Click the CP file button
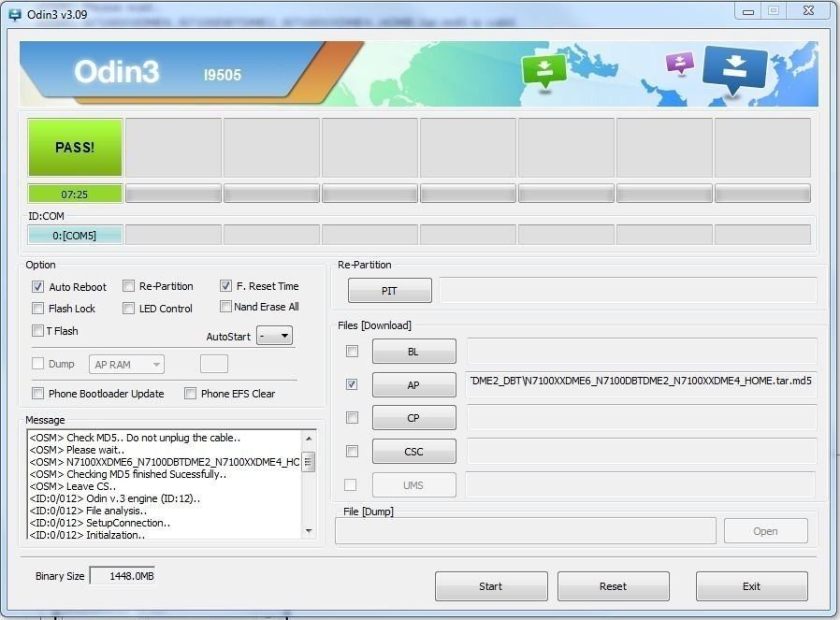The image size is (840, 620). pos(414,418)
